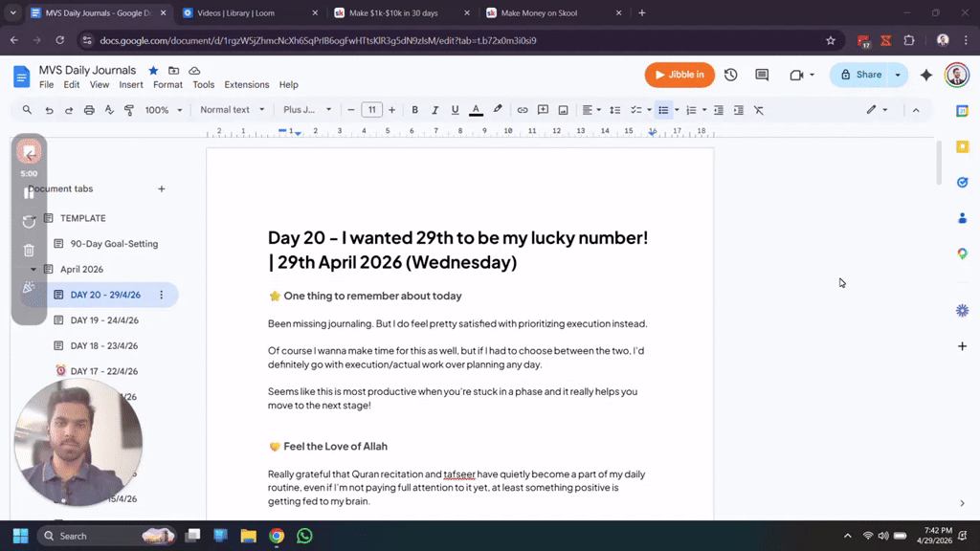Screen dimensions: 980x551
Task: Open the version history
Action: 730,75
